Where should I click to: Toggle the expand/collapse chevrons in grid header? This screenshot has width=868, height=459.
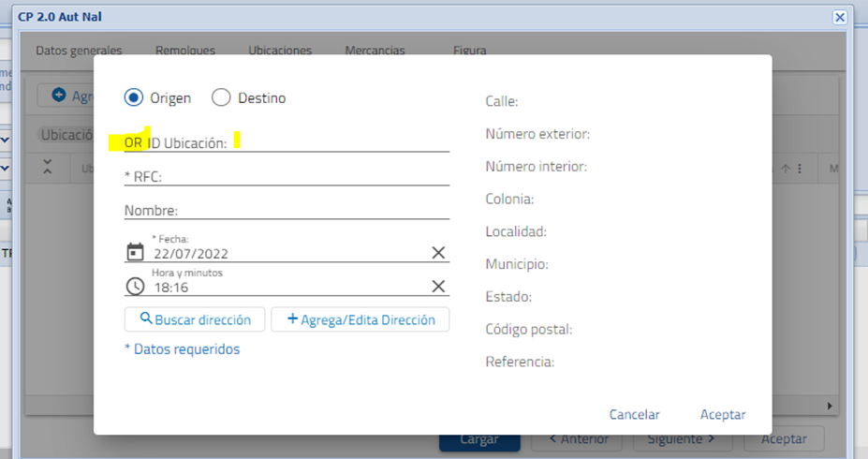click(49, 168)
